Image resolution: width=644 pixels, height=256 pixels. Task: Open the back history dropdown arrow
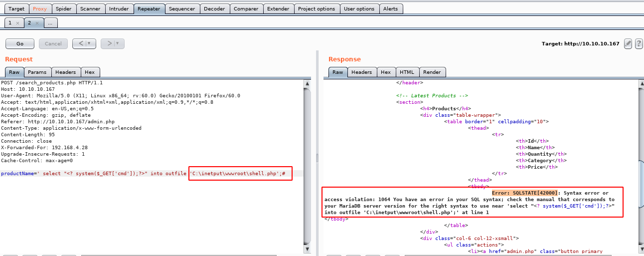coord(90,43)
